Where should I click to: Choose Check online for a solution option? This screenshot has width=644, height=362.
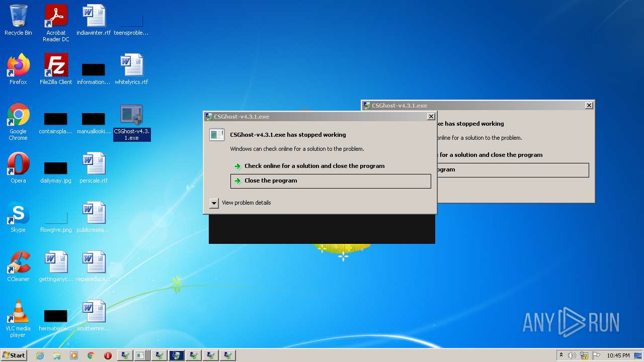tap(331, 166)
